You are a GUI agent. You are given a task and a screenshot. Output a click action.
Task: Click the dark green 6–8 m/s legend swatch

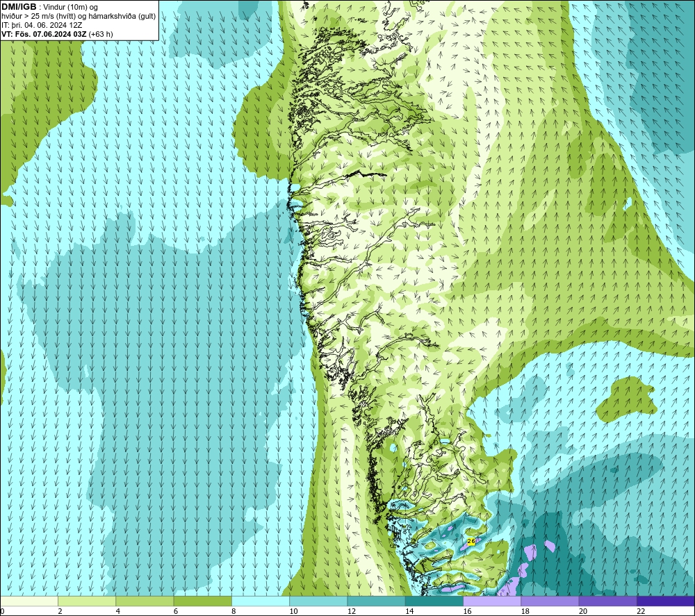tap(202, 601)
